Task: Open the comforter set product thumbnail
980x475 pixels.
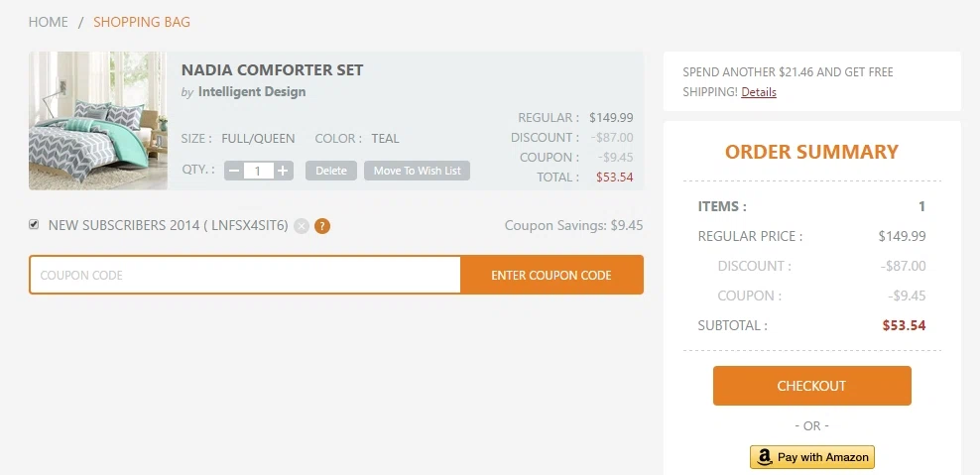Action: (98, 120)
